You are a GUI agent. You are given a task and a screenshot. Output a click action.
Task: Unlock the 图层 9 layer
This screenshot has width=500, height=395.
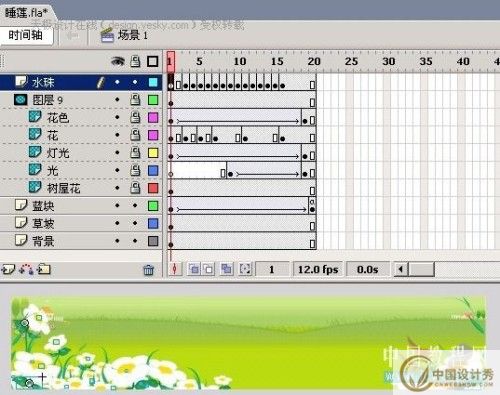point(135,99)
